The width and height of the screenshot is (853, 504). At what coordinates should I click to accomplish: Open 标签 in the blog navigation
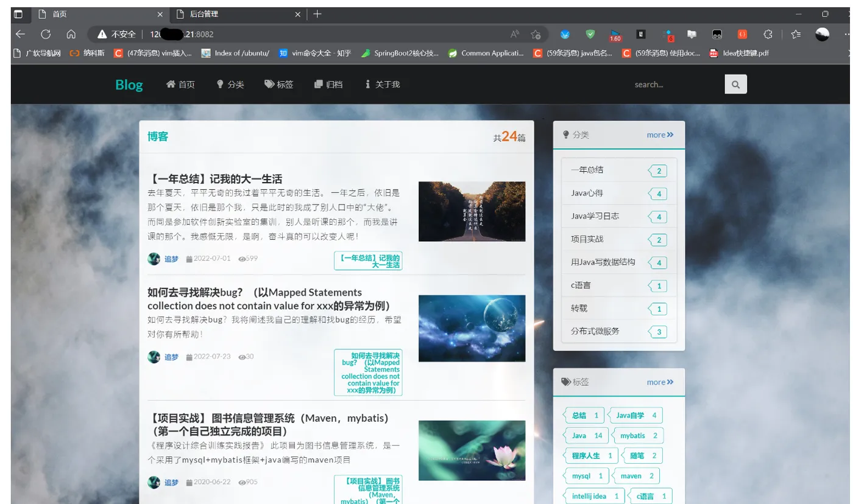(279, 85)
